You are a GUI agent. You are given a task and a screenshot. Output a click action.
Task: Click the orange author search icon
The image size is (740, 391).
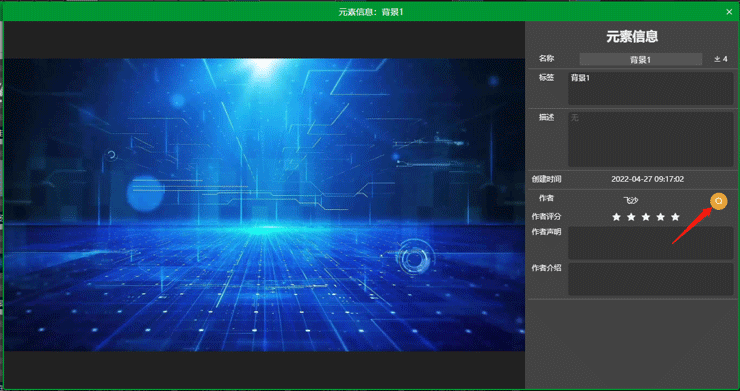point(719,201)
